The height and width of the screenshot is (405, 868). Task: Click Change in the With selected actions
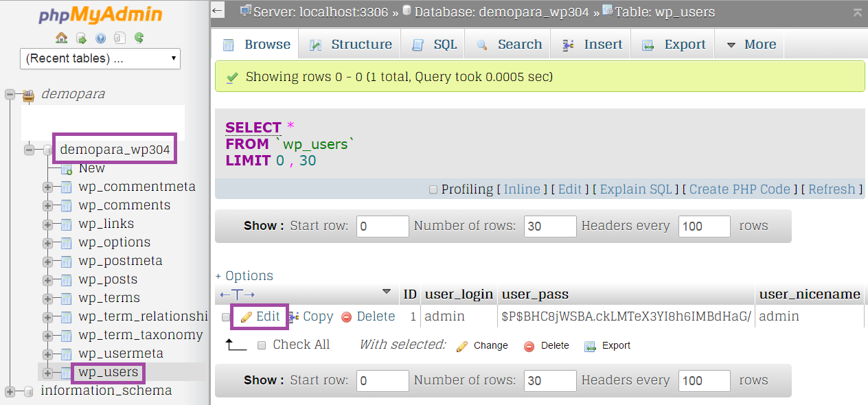483,346
